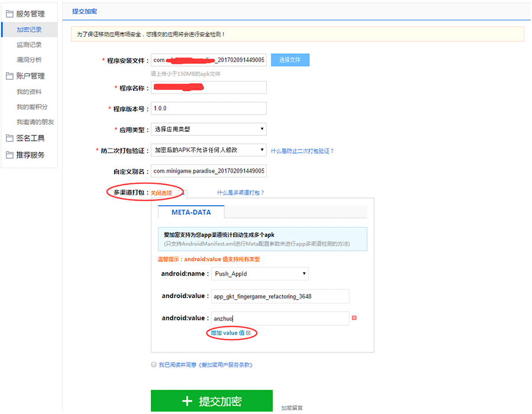Click the folder icon beside 服务管理
Viewport: 532px width, 414px height.
[x=9, y=14]
